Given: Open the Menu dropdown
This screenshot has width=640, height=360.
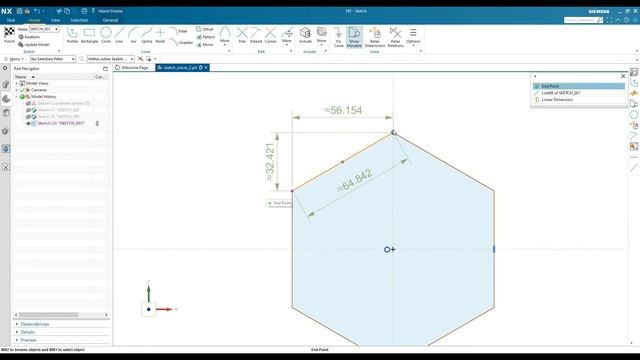Looking at the screenshot, I should pos(14,59).
